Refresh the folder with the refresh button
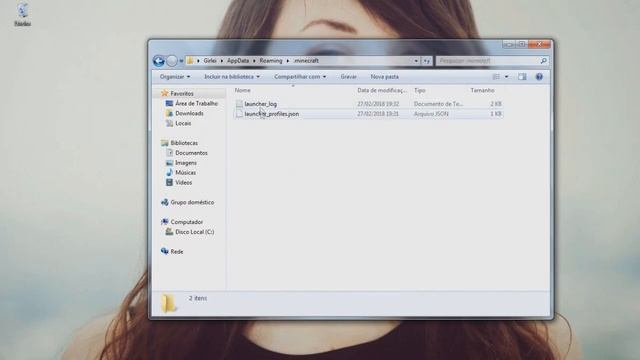Viewport: 640px width, 360px height. [x=427, y=61]
